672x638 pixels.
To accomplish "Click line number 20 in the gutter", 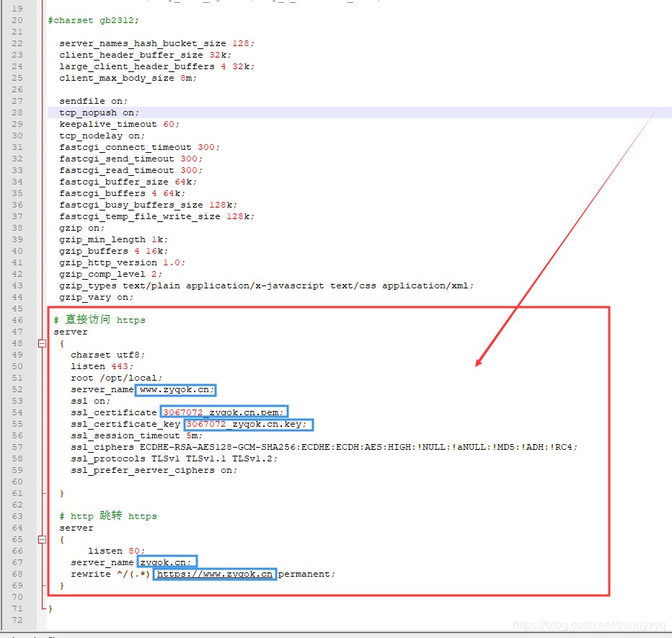I will click(16, 20).
